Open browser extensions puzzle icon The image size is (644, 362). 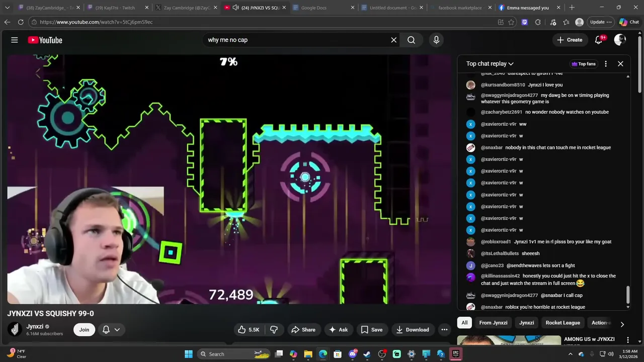tap(538, 22)
